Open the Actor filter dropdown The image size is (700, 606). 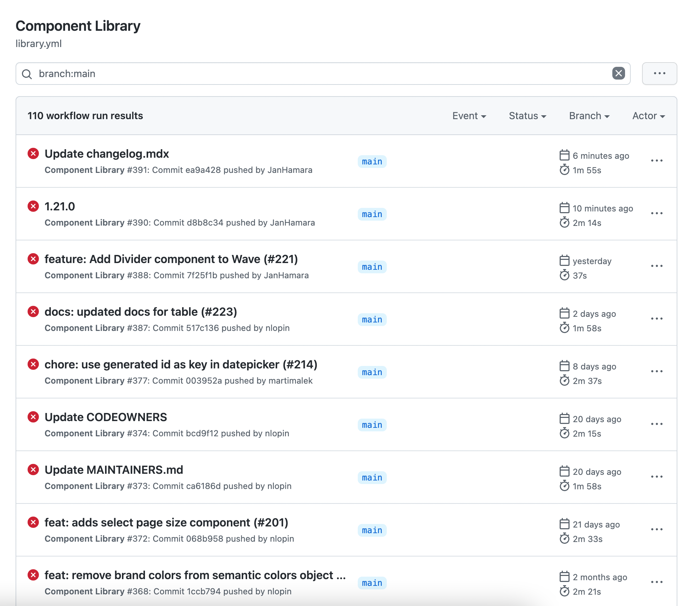point(648,116)
